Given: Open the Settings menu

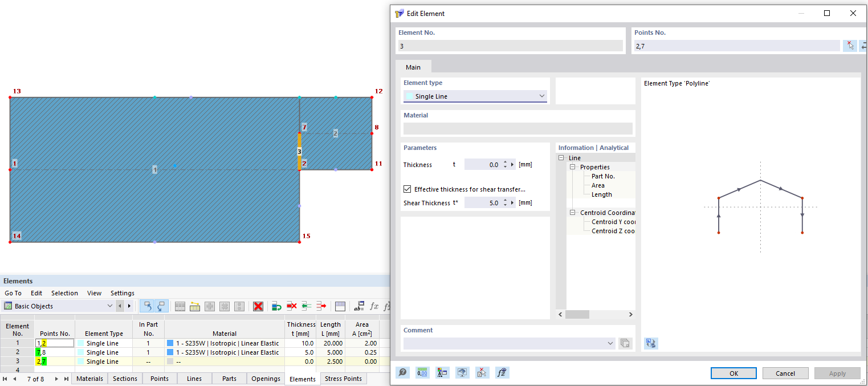Looking at the screenshot, I should pyautogui.click(x=123, y=293).
